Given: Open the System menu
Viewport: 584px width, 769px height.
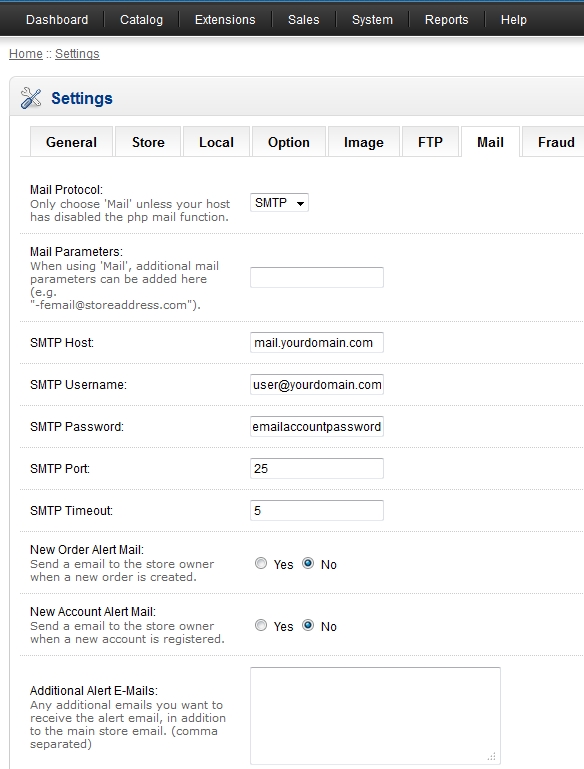Looking at the screenshot, I should [x=372, y=20].
